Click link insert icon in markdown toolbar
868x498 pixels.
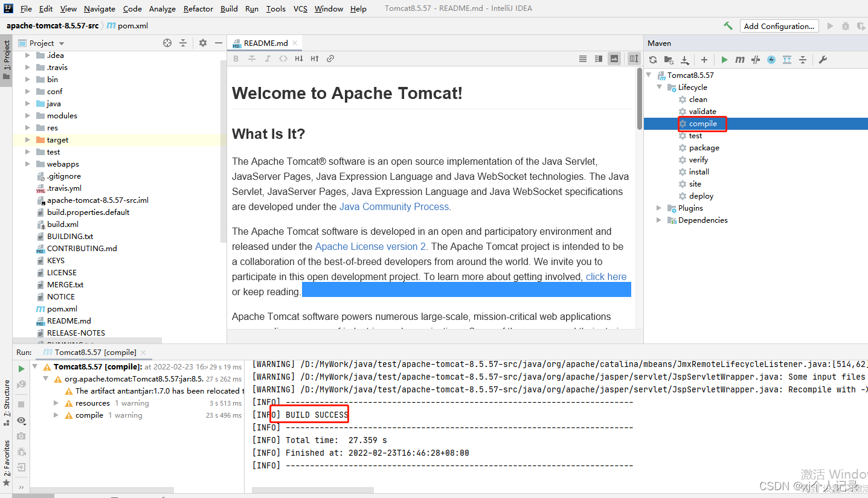tap(330, 59)
